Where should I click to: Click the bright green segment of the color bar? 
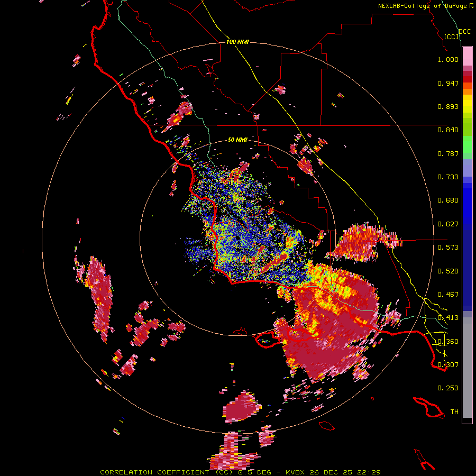(467, 144)
